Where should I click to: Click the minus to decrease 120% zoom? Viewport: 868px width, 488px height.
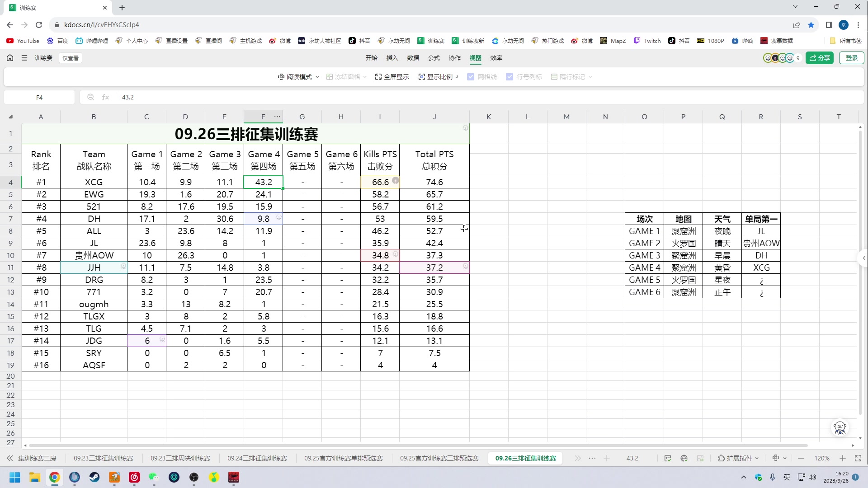[801, 458]
